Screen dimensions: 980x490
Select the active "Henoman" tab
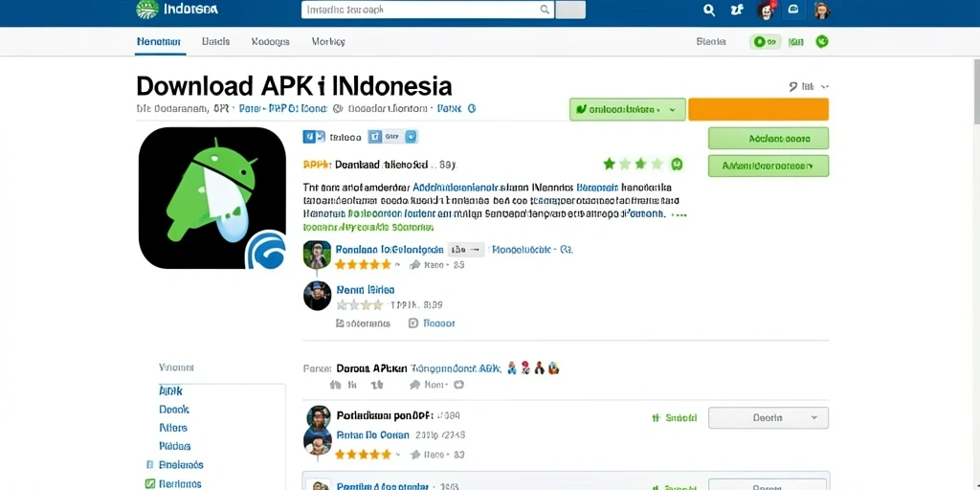pos(159,41)
